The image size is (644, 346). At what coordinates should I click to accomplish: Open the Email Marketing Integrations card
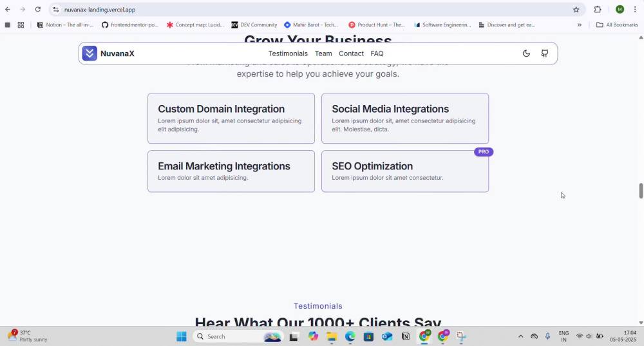[x=231, y=171]
